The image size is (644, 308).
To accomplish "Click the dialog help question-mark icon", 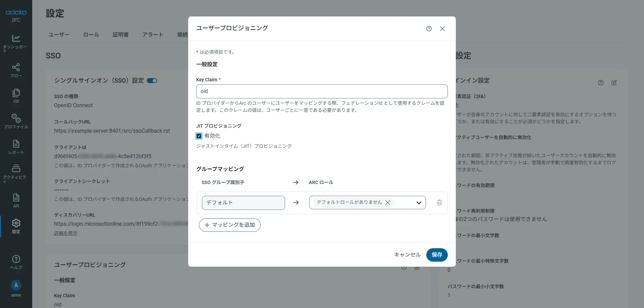I will click(429, 29).
